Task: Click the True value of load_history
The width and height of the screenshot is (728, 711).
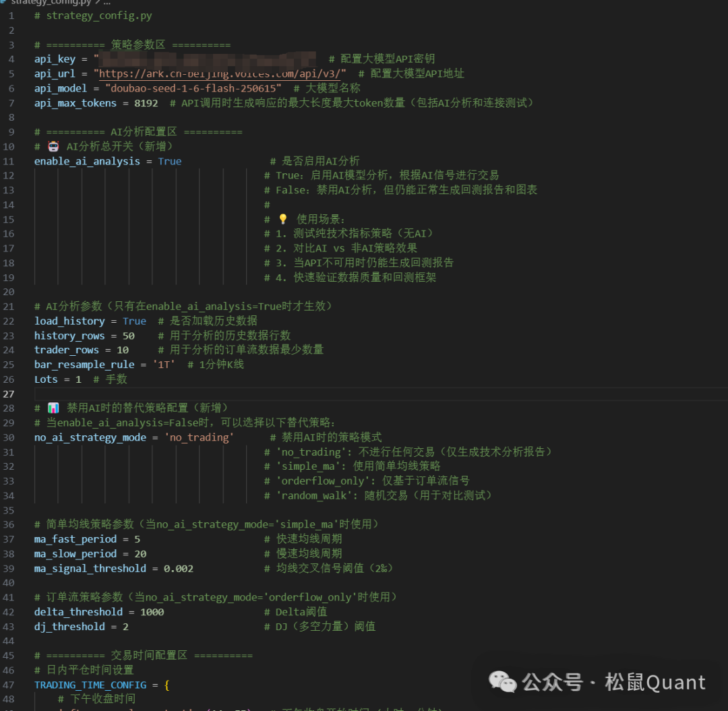Action: (x=134, y=321)
